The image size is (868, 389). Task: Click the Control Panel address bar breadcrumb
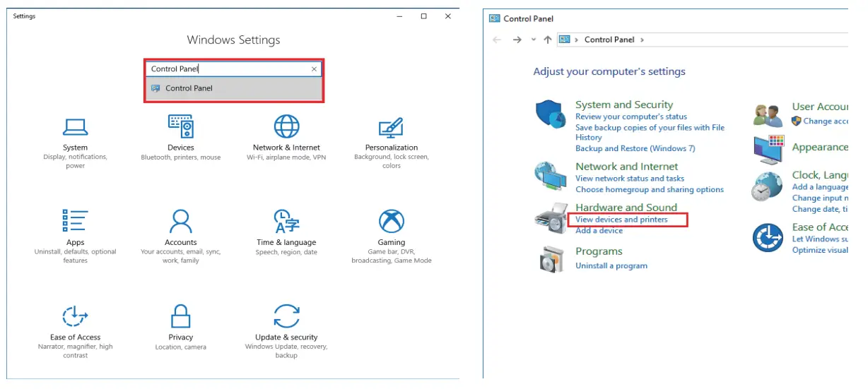(609, 40)
